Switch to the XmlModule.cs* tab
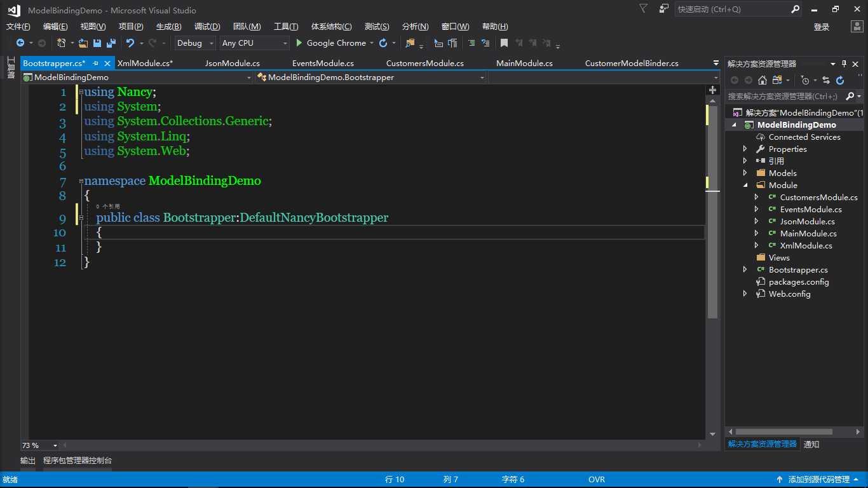The width and height of the screenshot is (868, 488). click(x=145, y=64)
